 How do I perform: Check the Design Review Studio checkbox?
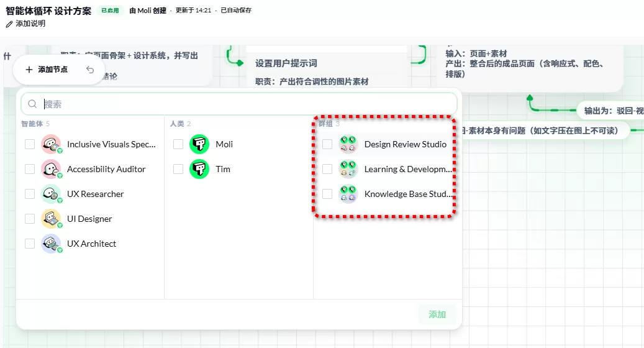[x=327, y=144]
